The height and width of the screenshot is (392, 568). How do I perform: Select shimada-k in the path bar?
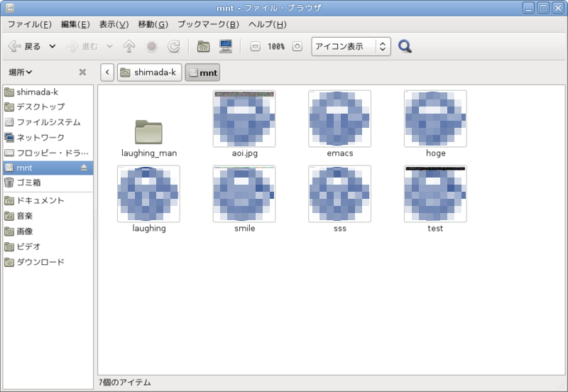coord(149,72)
